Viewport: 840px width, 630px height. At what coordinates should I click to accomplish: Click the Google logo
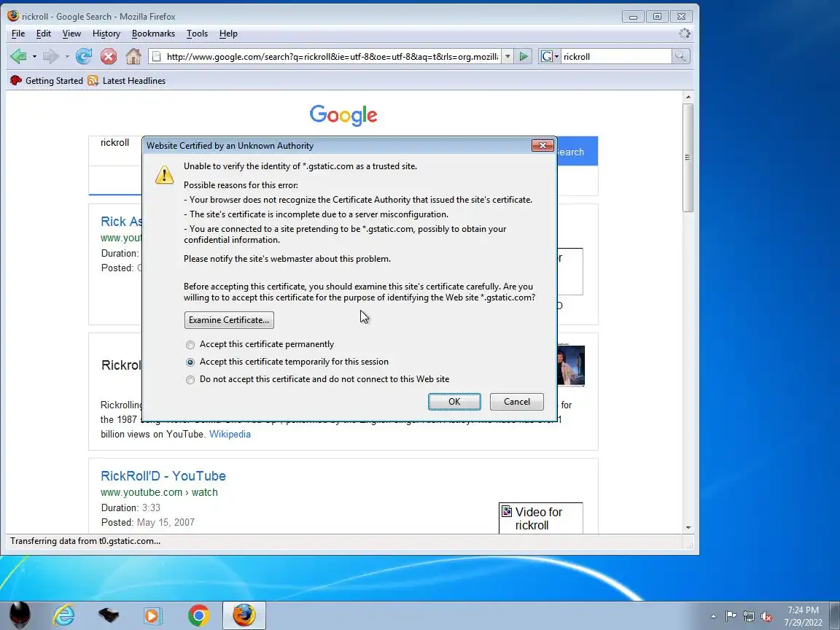343,114
